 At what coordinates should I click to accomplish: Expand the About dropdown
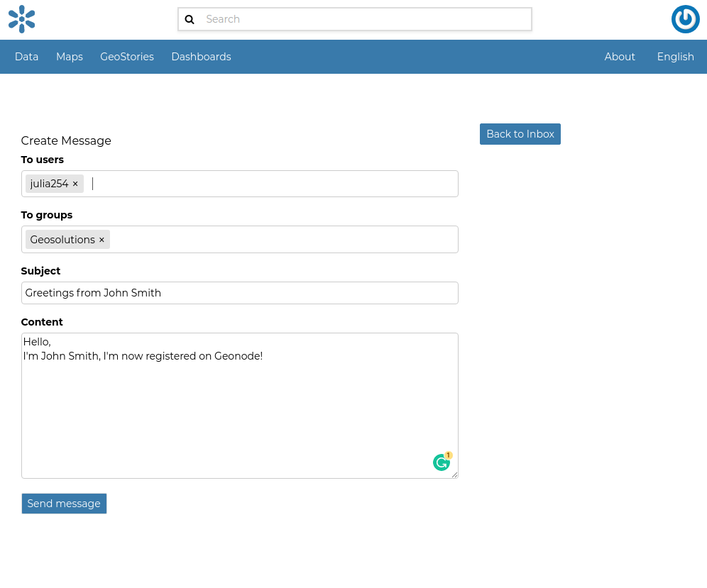coord(619,57)
